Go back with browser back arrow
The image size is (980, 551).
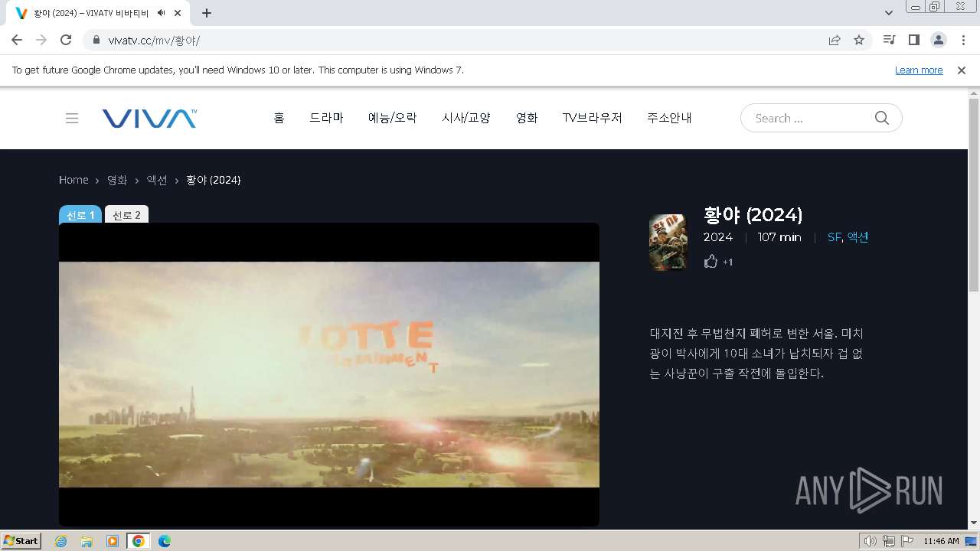point(17,40)
